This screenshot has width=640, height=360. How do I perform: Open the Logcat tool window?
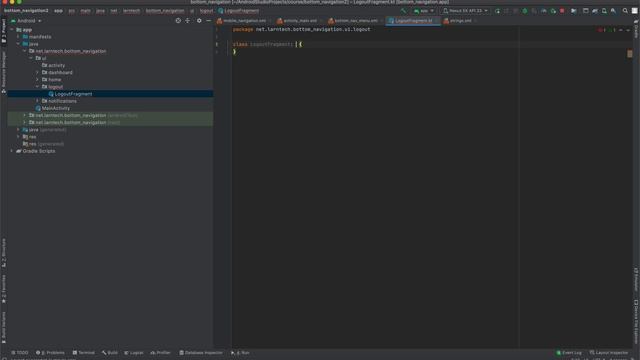pyautogui.click(x=134, y=353)
